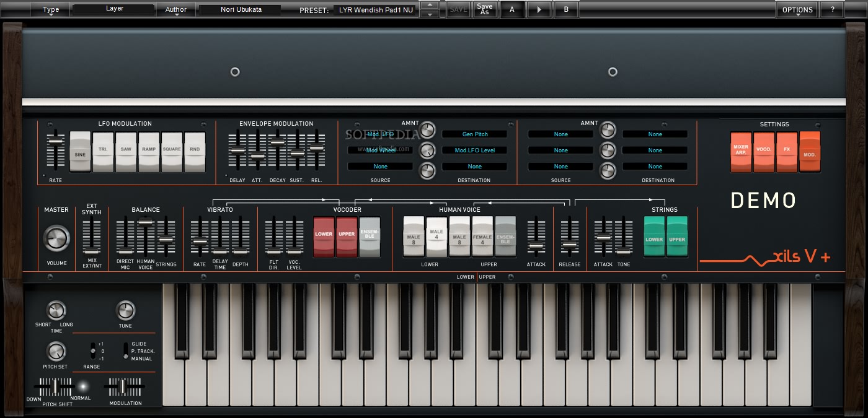The height and width of the screenshot is (418, 868).
Task: Click the Master VOLUME knob
Action: tap(56, 238)
